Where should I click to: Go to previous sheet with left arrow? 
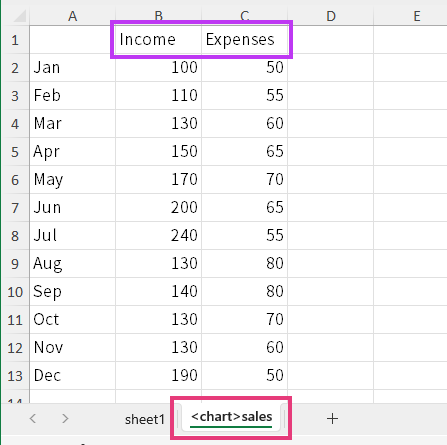coord(33,418)
